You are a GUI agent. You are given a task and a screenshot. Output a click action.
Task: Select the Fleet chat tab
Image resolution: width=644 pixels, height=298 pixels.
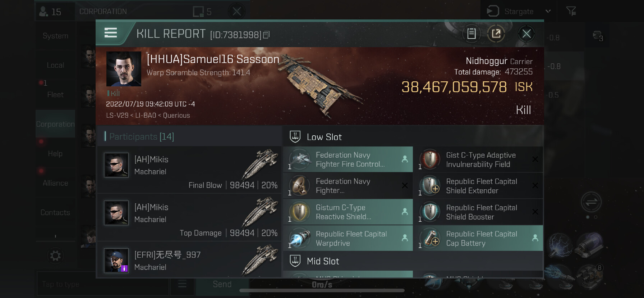tap(55, 95)
